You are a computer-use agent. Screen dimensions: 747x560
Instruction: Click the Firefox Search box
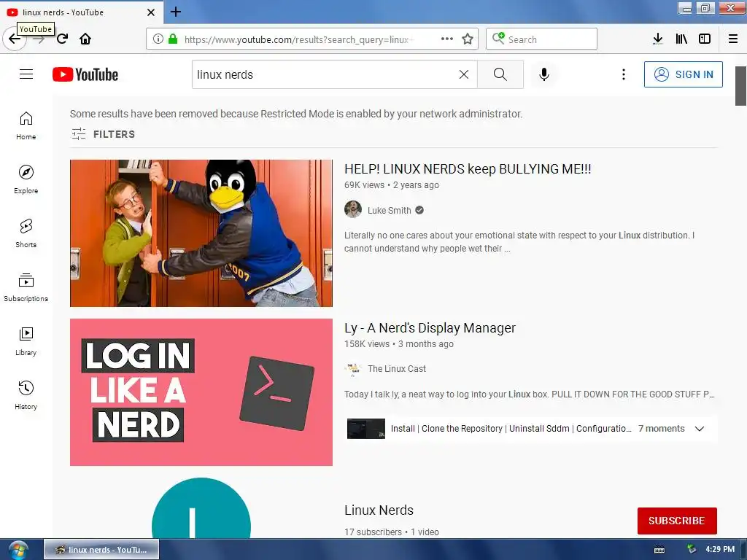542,39
